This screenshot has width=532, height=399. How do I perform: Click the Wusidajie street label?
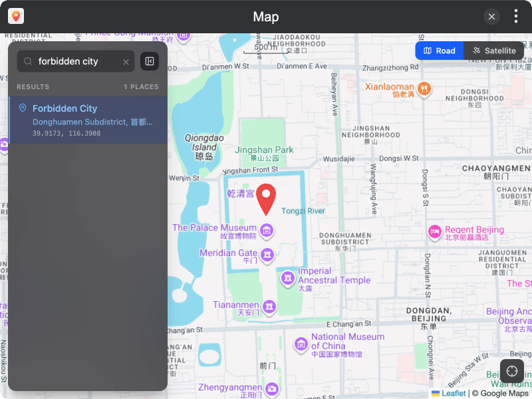tap(339, 159)
